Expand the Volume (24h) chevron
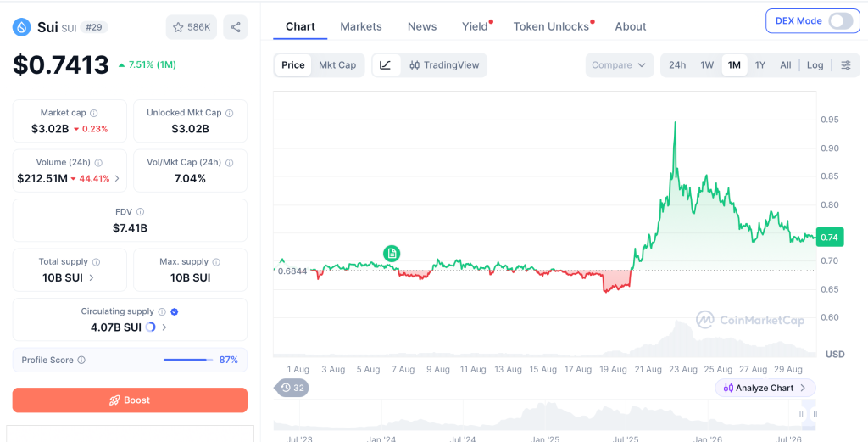The height and width of the screenshot is (442, 868). click(117, 178)
